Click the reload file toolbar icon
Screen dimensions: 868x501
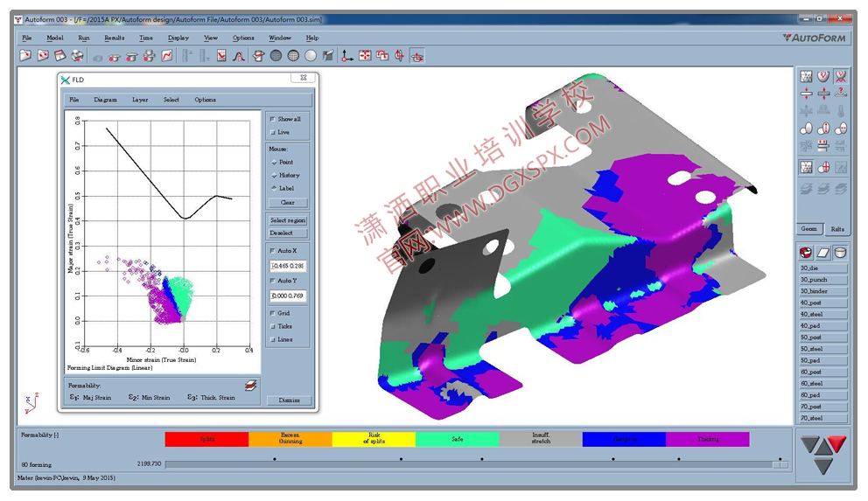click(43, 56)
